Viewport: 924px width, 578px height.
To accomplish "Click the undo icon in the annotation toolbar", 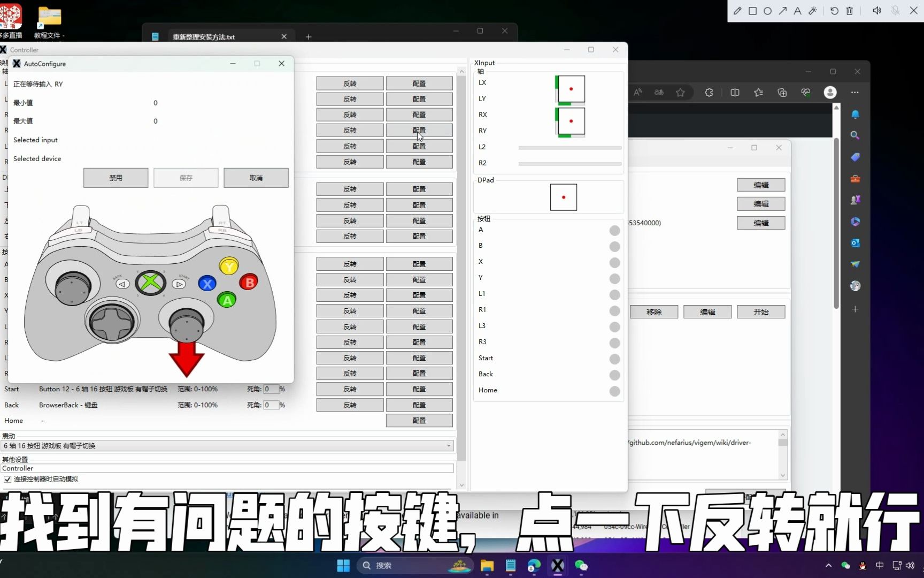I will (834, 11).
